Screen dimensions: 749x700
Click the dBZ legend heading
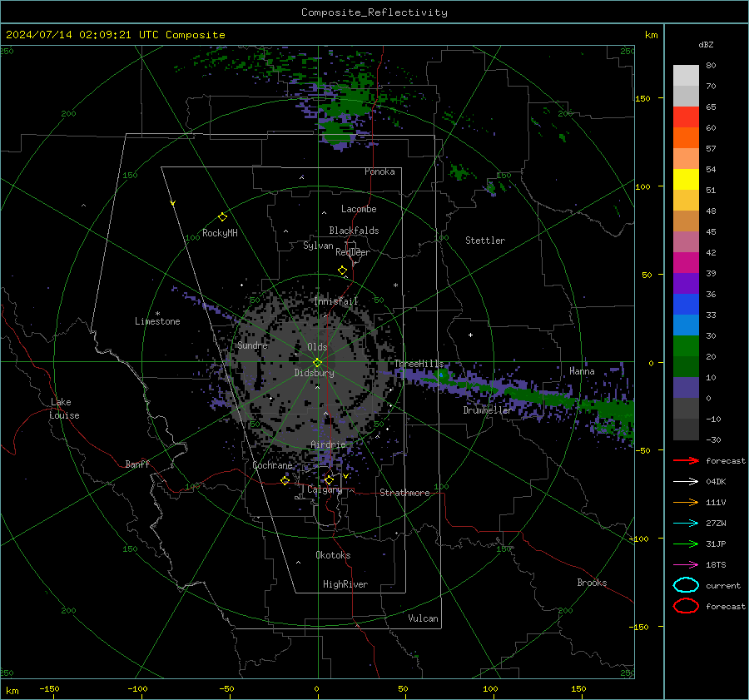706,44
